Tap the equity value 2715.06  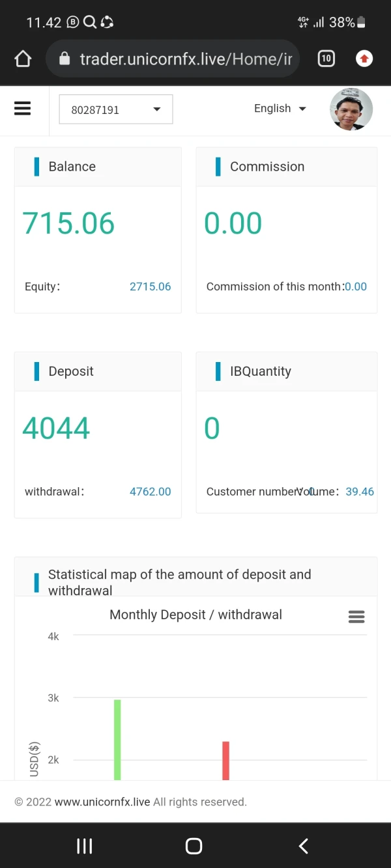pos(150,287)
